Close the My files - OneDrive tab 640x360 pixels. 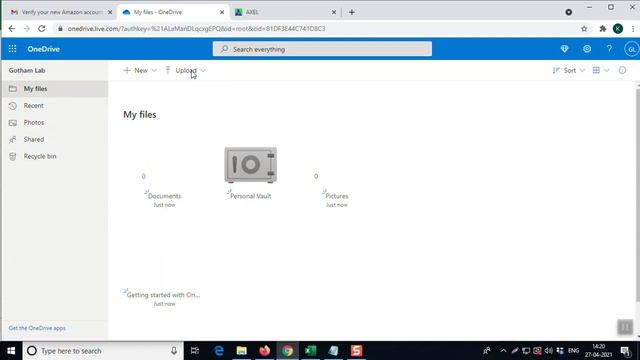click(222, 12)
